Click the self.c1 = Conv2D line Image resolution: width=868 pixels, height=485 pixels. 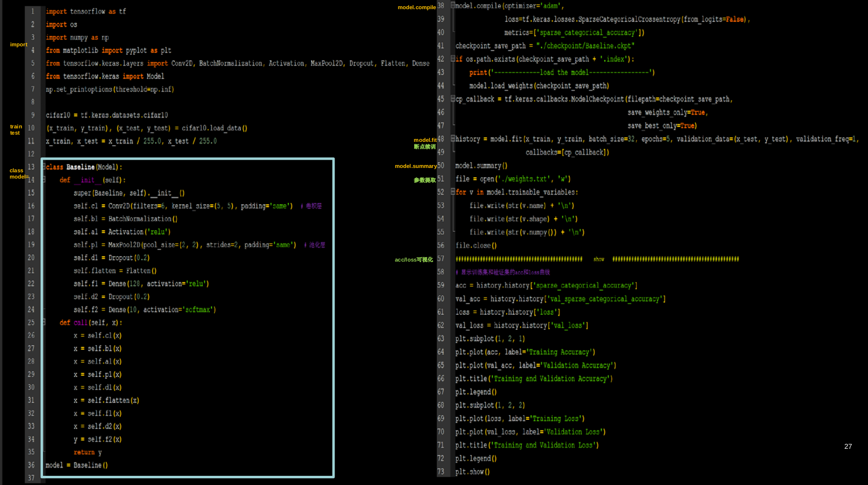tap(198, 206)
